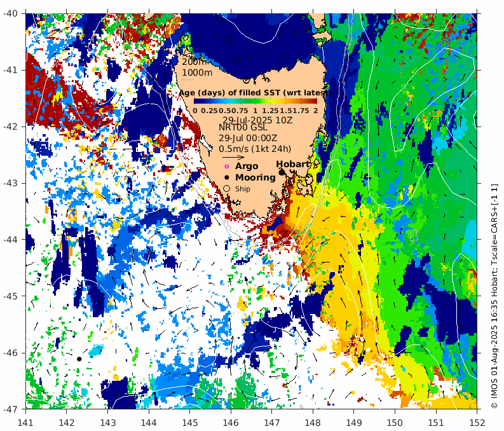Click latitude axis label -44
The height and width of the screenshot is (431, 504).
[10, 240]
